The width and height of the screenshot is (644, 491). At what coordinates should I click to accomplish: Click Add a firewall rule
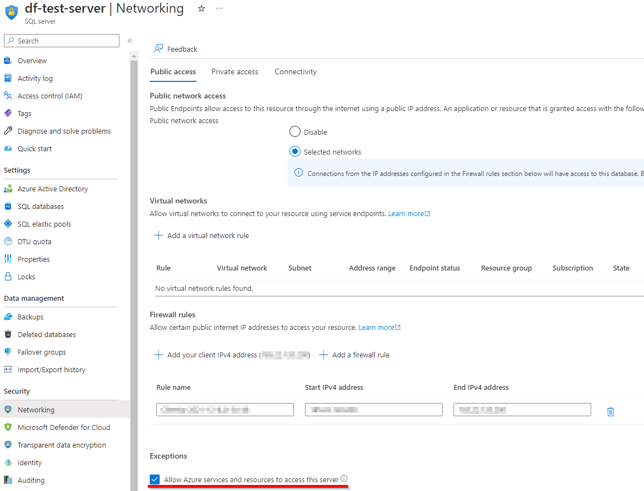[354, 355]
